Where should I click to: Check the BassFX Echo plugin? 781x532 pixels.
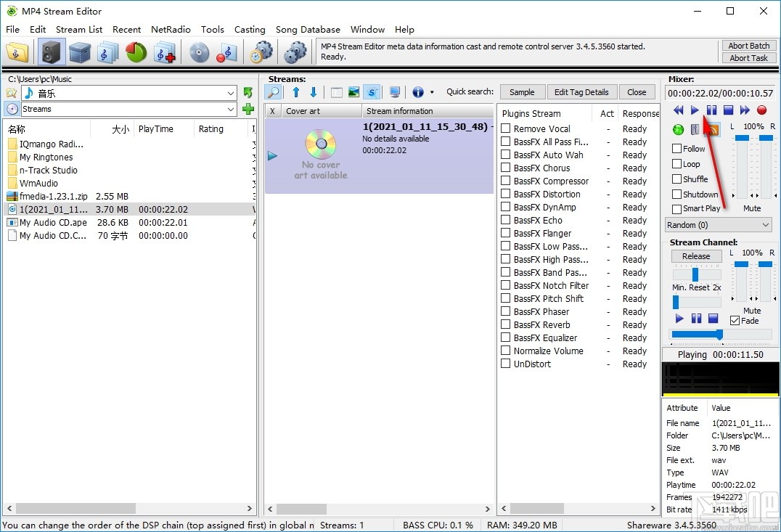pos(505,220)
